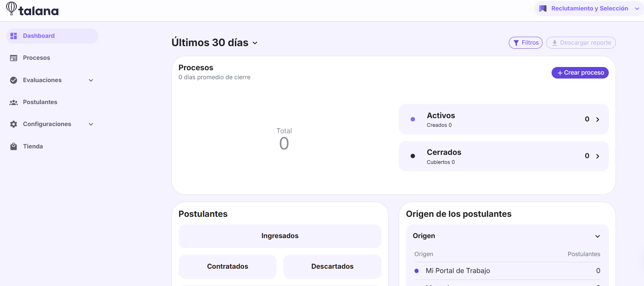
Task: Click the "Origen de los postulantes" heading
Action: point(459,214)
